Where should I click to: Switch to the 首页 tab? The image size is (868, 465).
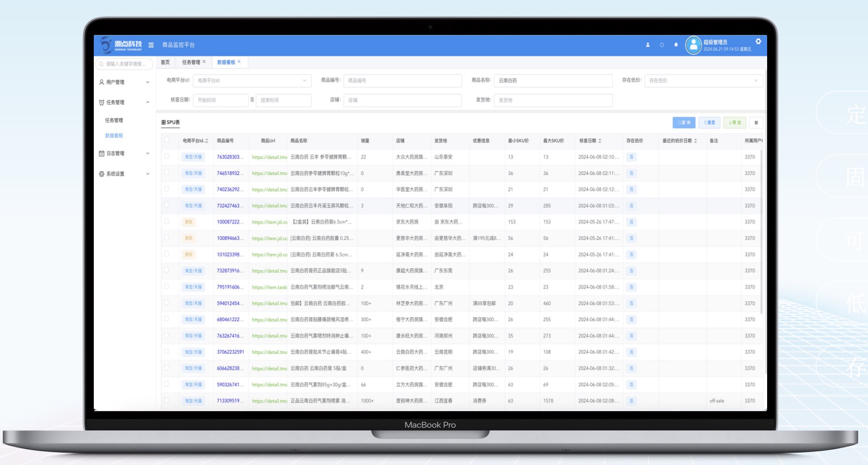165,62
